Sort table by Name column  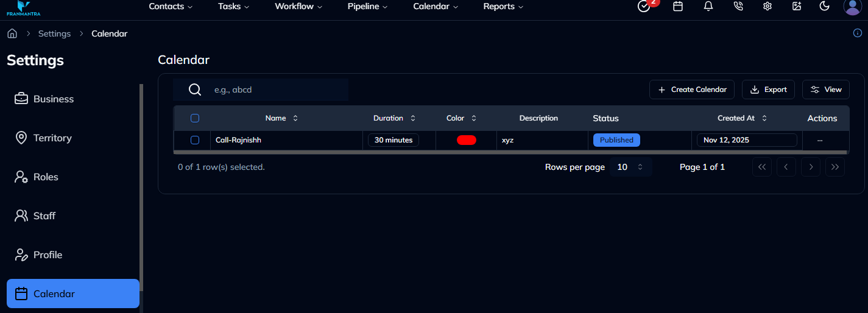click(282, 118)
